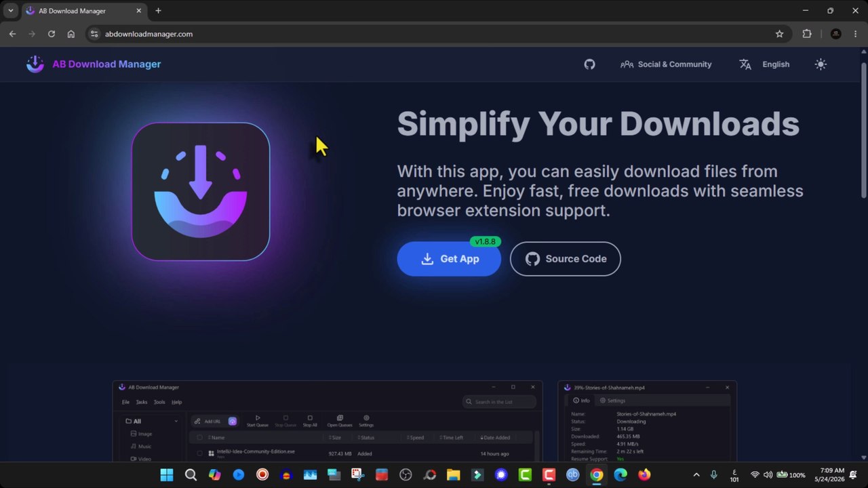Go forward with the browser forward arrow
Screen dimensions: 868x488
pyautogui.click(x=32, y=34)
